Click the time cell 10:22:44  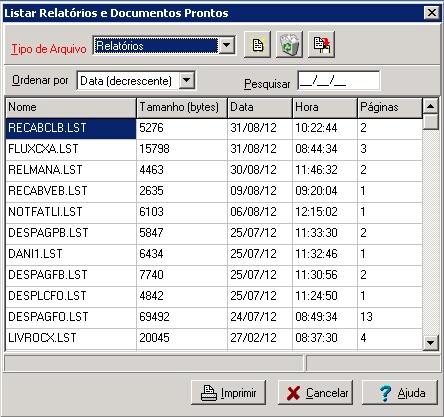coord(325,128)
